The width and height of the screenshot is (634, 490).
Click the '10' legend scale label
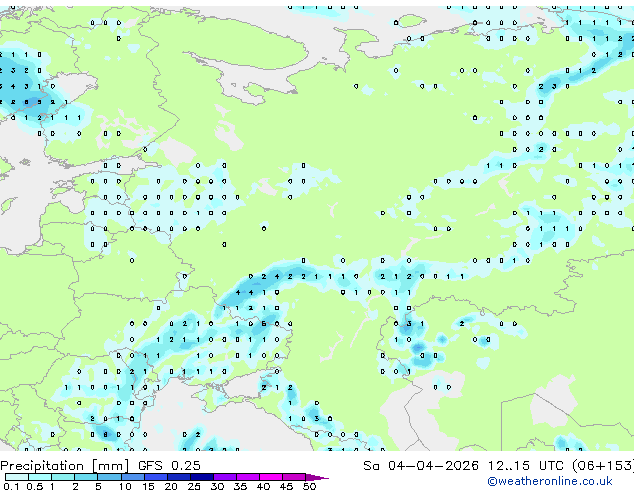pos(125,486)
